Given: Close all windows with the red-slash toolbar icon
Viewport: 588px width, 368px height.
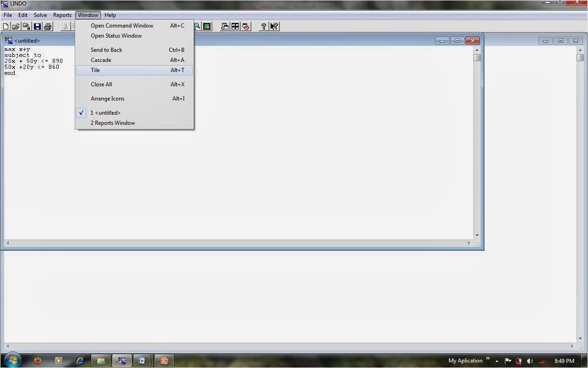Looking at the screenshot, I should click(x=246, y=26).
